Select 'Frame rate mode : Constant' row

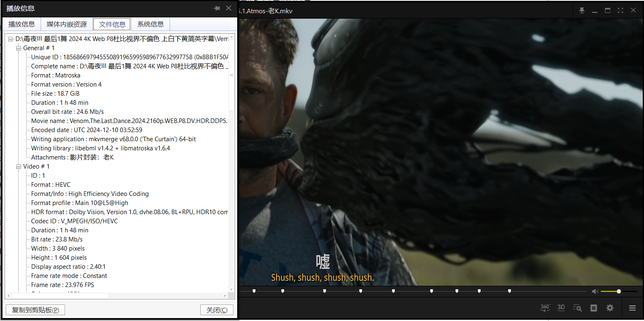69,276
